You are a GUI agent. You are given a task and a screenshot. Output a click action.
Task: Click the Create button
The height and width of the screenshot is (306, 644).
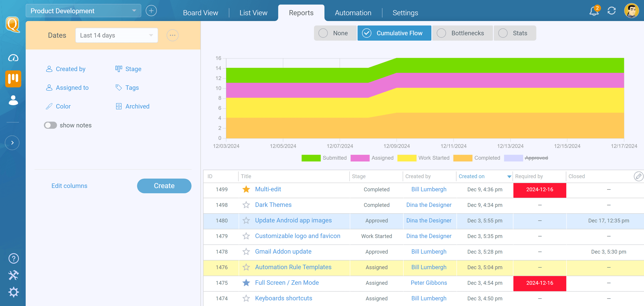pos(164,186)
